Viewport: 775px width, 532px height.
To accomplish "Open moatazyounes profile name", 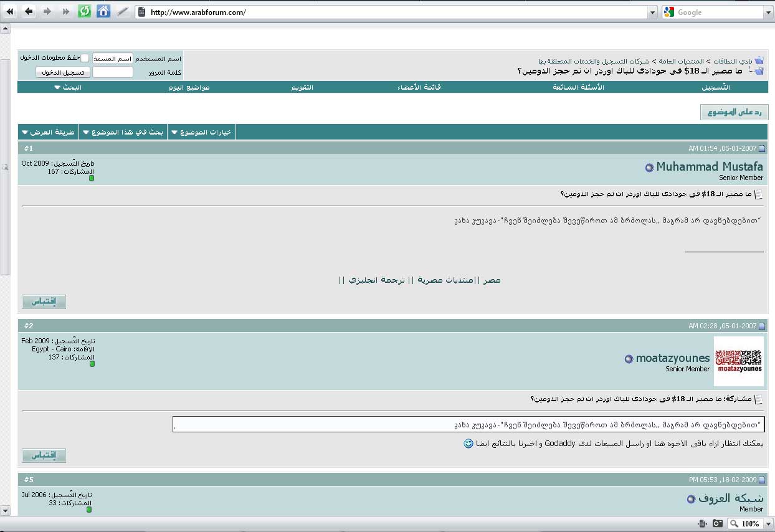I will pos(673,358).
